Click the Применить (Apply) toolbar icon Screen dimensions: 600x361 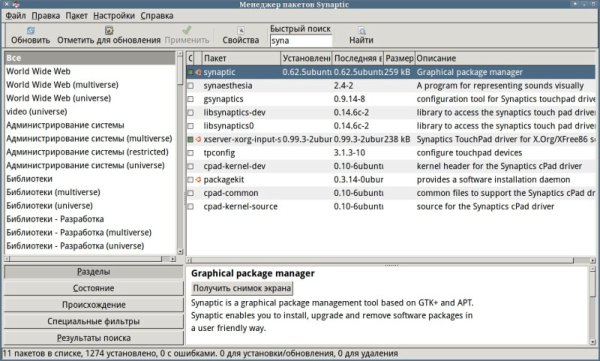click(x=187, y=30)
